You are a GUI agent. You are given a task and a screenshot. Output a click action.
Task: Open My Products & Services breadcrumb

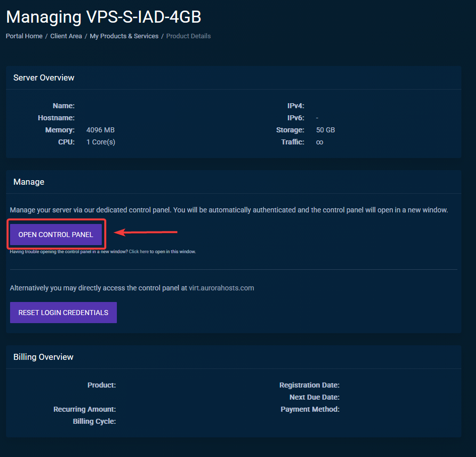click(x=124, y=36)
